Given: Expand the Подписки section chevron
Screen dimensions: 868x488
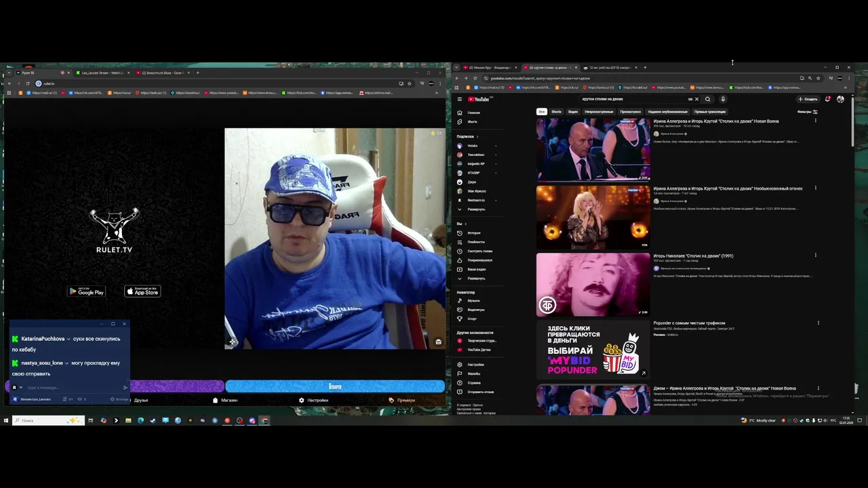Looking at the screenshot, I should coord(477,136).
